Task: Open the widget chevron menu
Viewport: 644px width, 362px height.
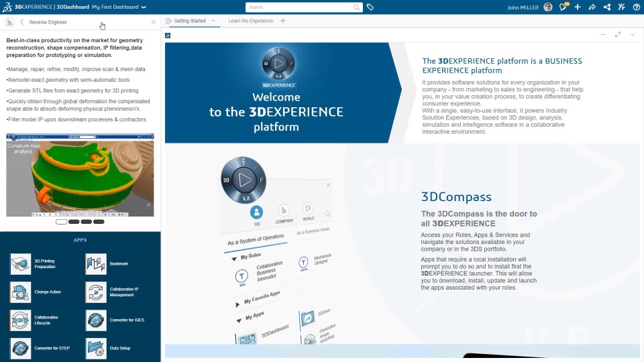Action: tap(633, 35)
